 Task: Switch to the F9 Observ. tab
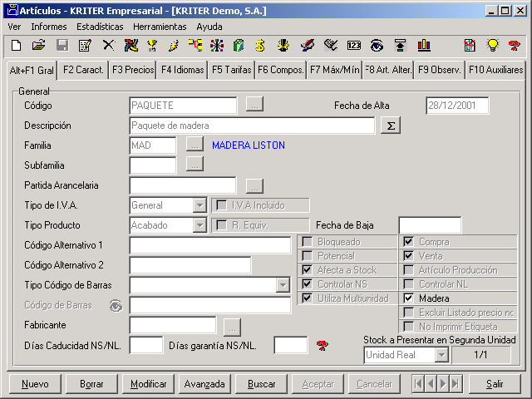[439, 70]
